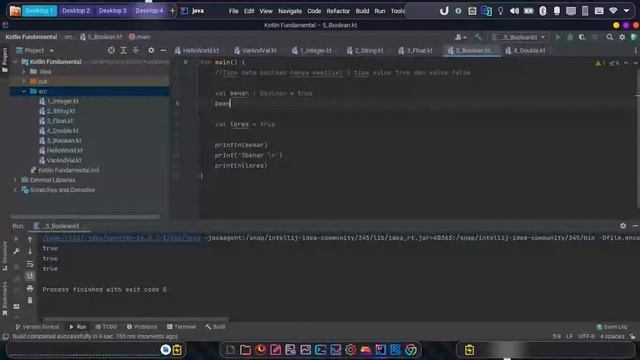The height and width of the screenshot is (360, 640).
Task: Click the gutter run arrow beside main
Action: (x=186, y=62)
